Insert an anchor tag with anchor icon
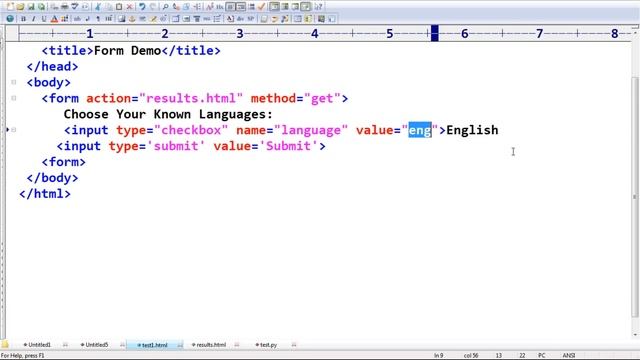 coord(132,19)
